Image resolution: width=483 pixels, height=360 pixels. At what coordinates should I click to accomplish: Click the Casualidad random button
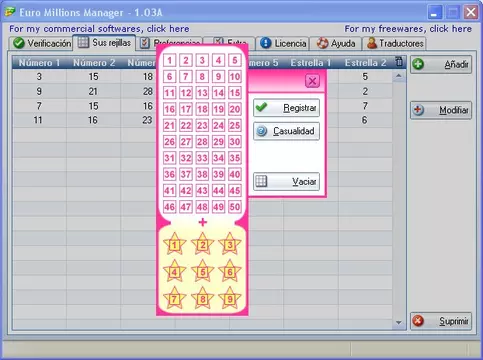point(286,131)
